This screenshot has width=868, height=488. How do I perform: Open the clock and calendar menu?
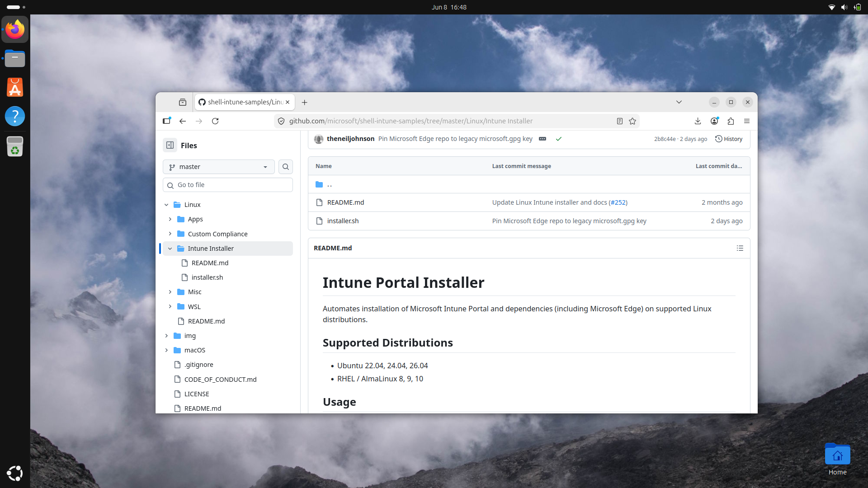click(449, 7)
